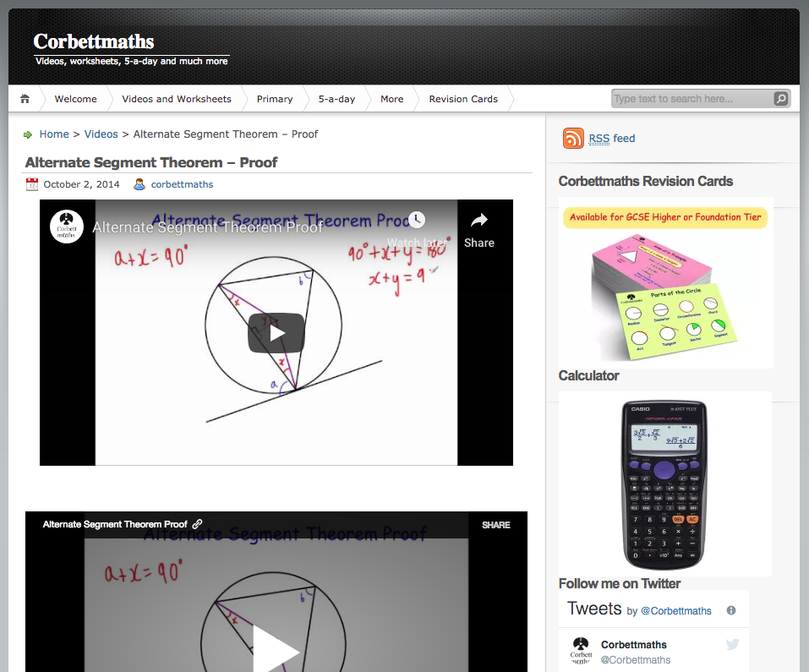Click the chain link icon beside the second video title

[198, 524]
